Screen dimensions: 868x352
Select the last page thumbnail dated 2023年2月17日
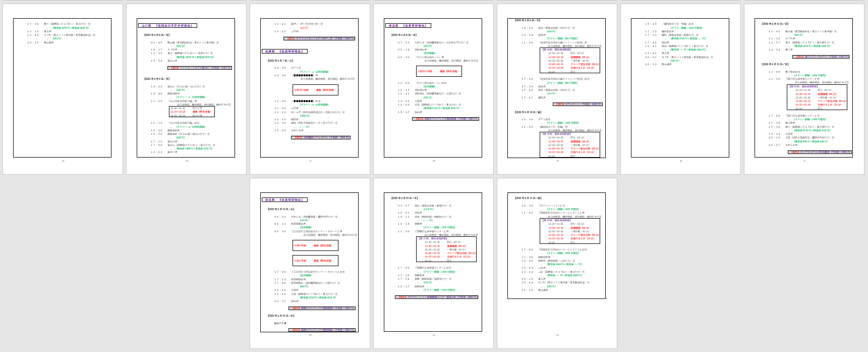click(557, 263)
